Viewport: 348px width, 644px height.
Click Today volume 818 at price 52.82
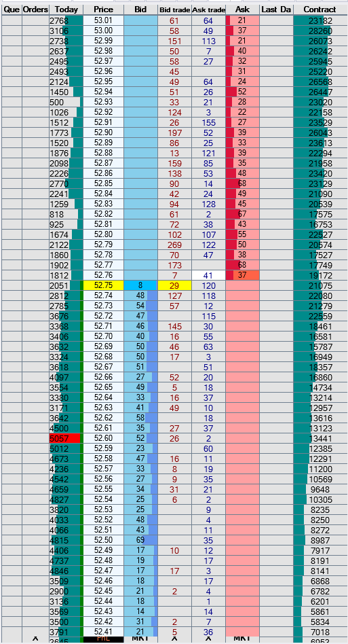[x=66, y=214]
